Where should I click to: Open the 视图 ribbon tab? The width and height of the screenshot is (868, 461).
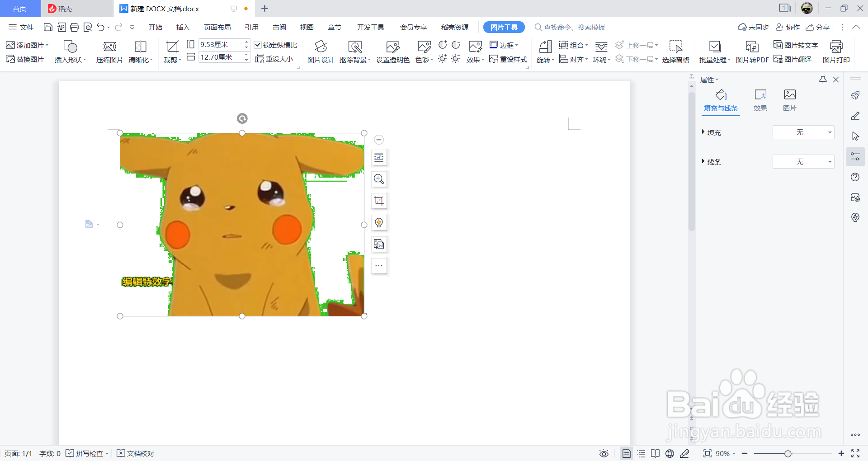click(307, 27)
